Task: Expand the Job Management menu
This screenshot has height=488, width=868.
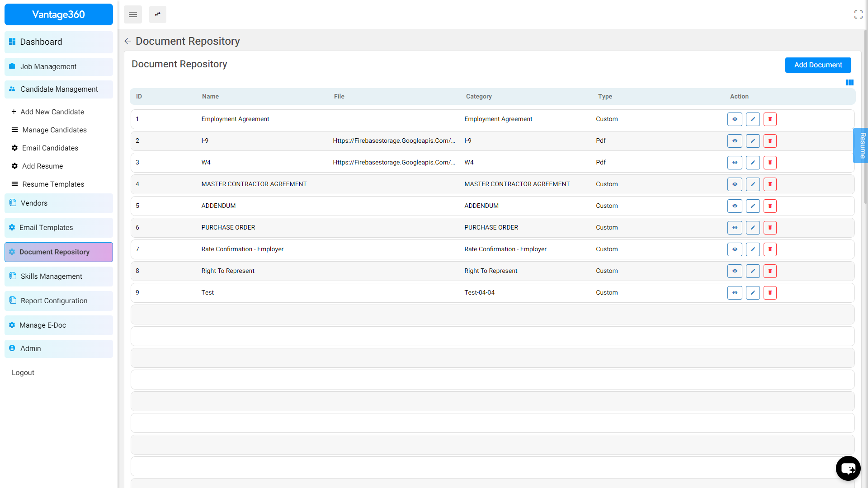Action: 59,67
